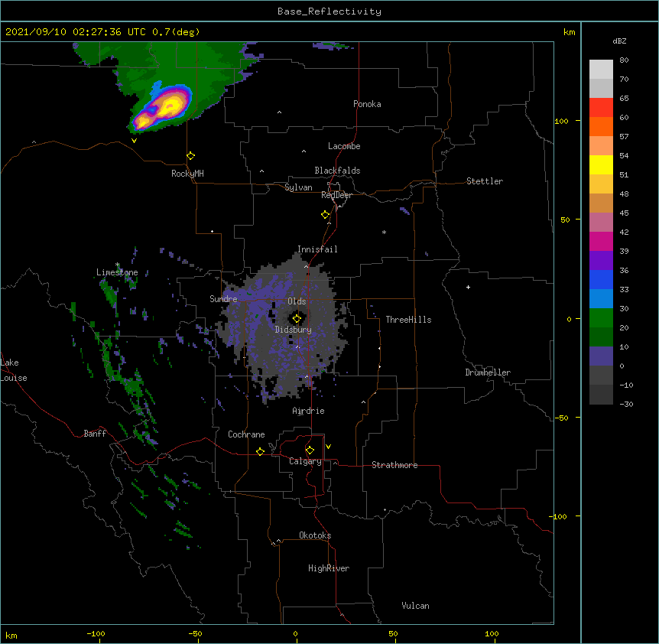Click the Cochrane town label

(x=246, y=434)
